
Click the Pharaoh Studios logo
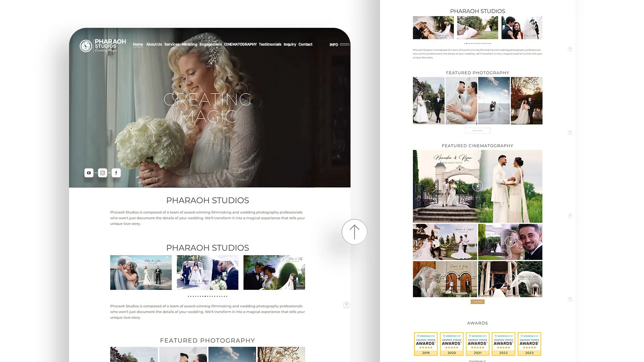coord(103,46)
